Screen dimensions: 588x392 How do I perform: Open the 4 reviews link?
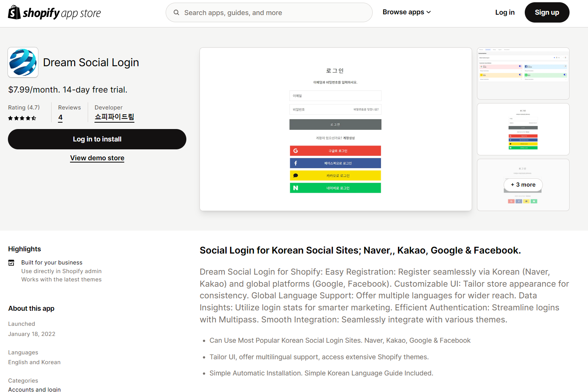(x=60, y=117)
